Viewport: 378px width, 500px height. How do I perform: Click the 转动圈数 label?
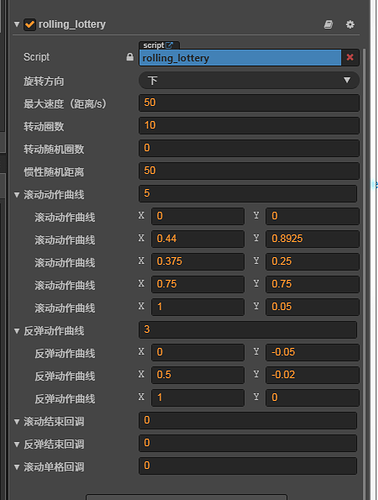[44, 127]
